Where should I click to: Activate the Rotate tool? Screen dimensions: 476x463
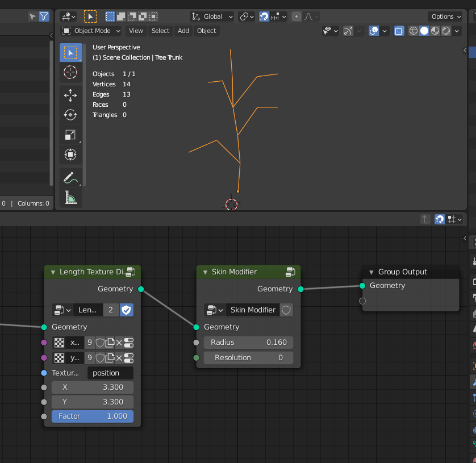(x=70, y=115)
